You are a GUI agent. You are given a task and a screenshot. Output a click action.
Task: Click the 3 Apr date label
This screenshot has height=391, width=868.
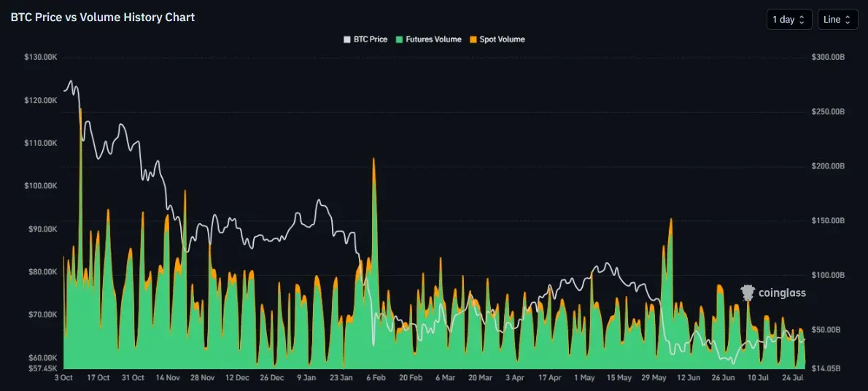[515, 378]
